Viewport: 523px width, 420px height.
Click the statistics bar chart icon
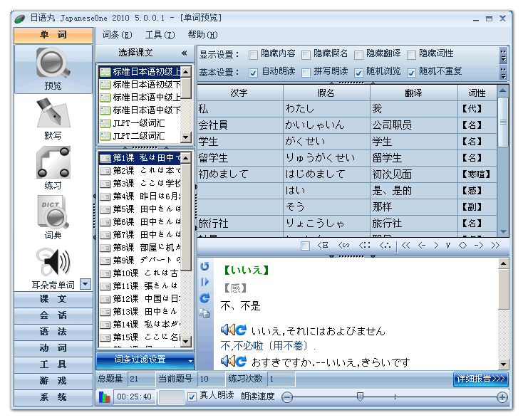point(105,397)
